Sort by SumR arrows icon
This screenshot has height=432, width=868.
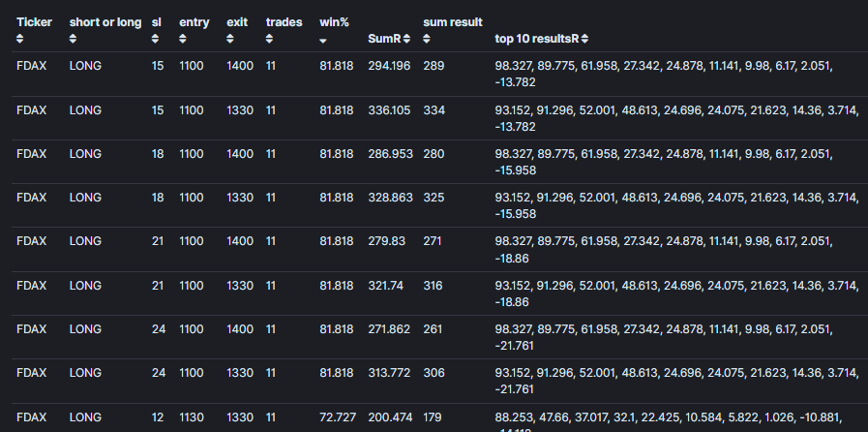pyautogui.click(x=406, y=39)
